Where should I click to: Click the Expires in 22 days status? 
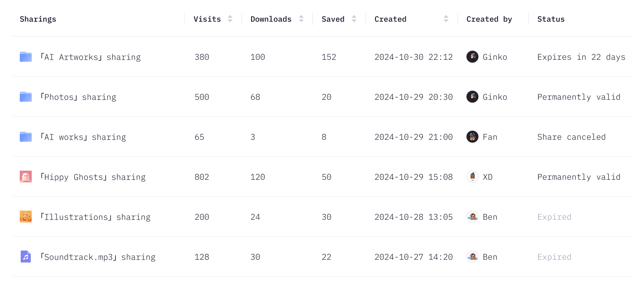click(x=581, y=57)
